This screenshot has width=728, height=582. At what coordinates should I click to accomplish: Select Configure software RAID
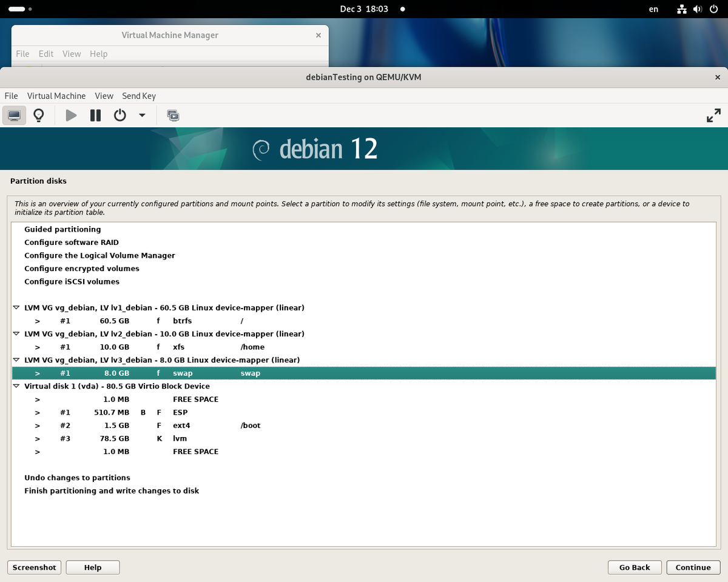(x=364, y=242)
